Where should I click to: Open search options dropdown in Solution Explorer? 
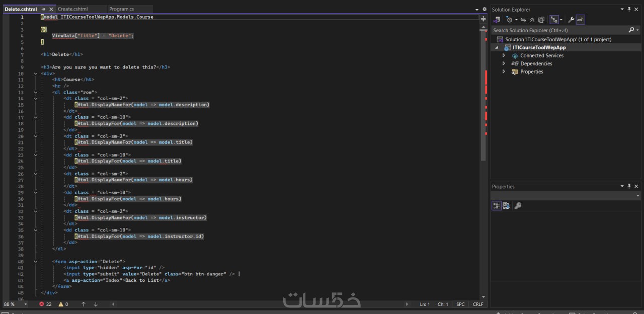(637, 30)
